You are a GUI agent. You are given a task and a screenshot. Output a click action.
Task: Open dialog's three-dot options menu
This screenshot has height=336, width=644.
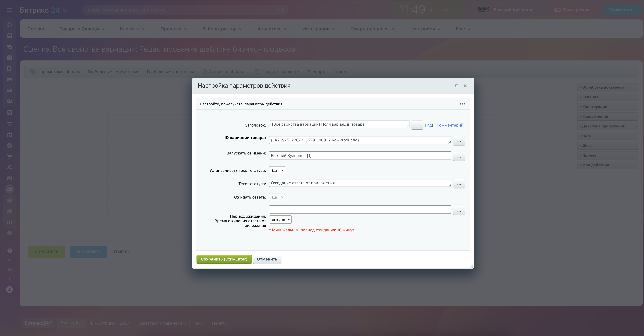[x=462, y=104]
